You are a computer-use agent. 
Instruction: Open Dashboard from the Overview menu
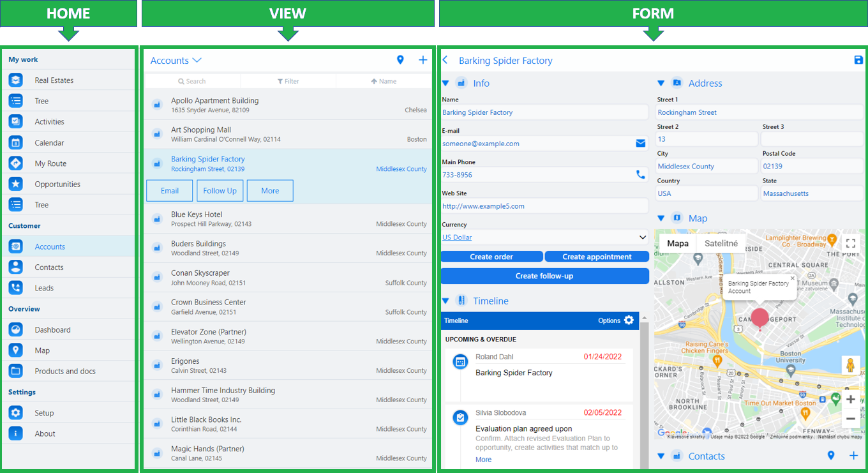pos(52,330)
